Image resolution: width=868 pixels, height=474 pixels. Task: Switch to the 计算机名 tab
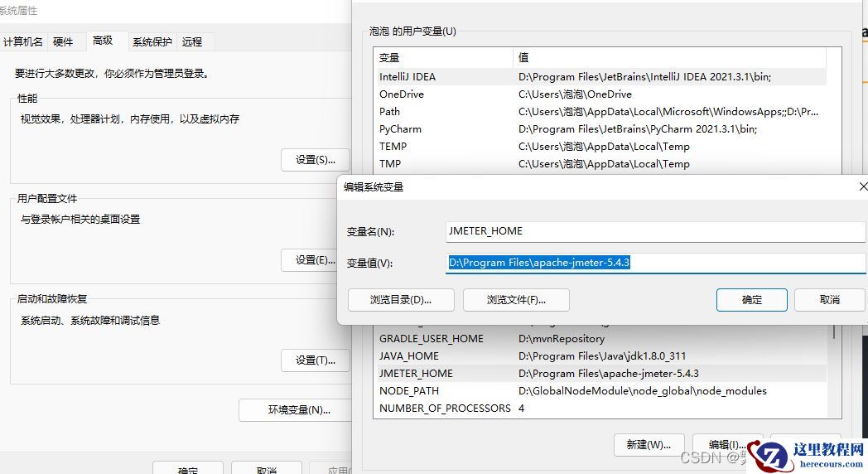(22, 42)
